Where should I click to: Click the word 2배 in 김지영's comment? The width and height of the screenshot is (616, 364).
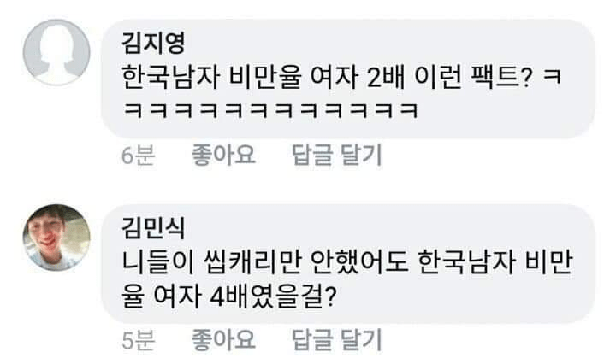385,77
